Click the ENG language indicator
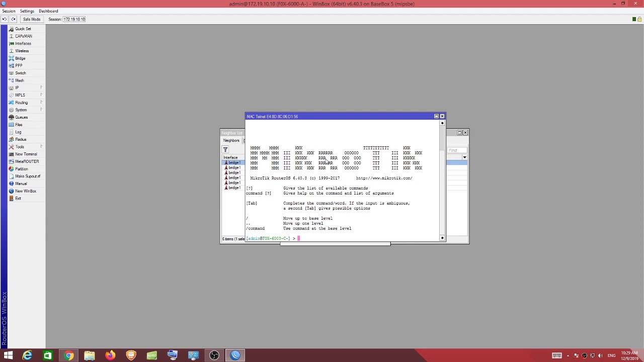This screenshot has width=644, height=362. (611, 355)
